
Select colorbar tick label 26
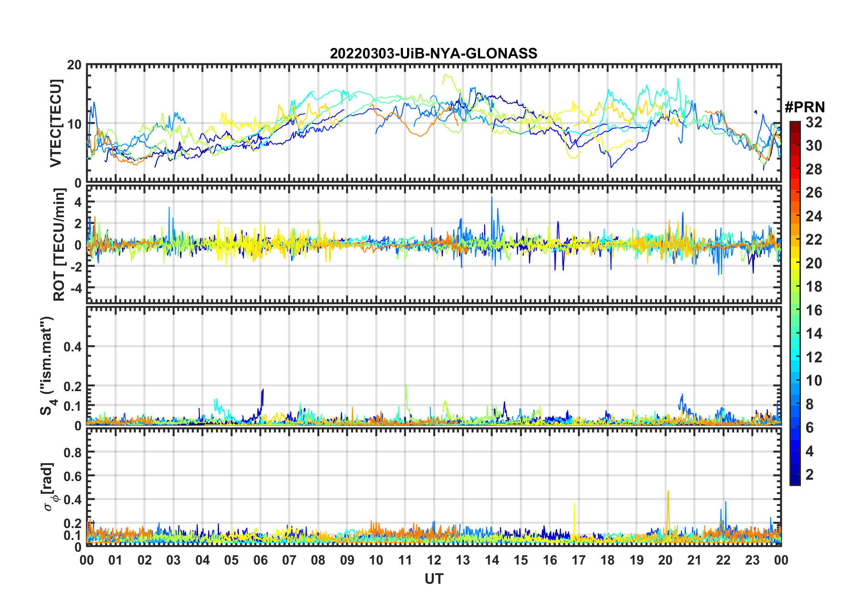tap(814, 193)
